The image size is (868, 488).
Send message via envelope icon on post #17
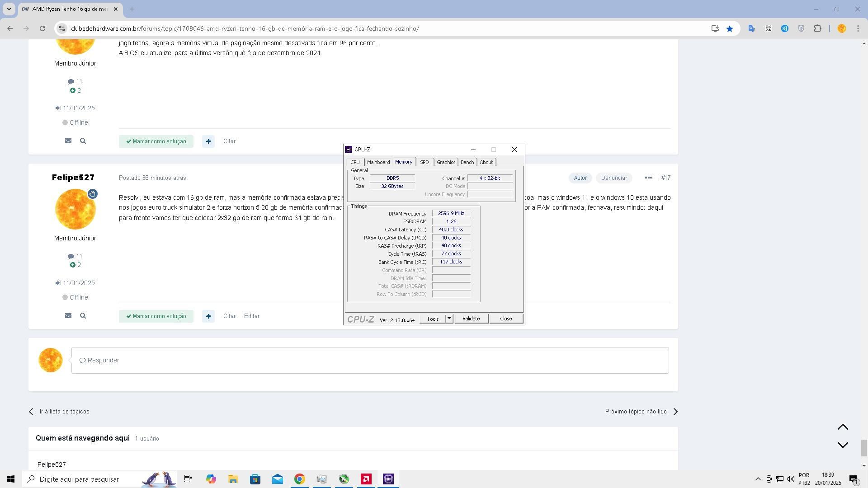68,316
